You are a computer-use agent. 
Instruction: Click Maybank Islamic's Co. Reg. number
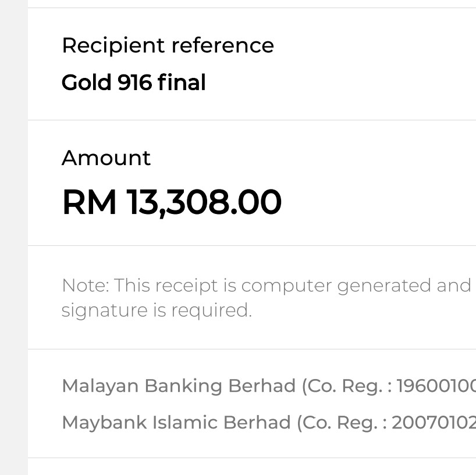[434, 422]
